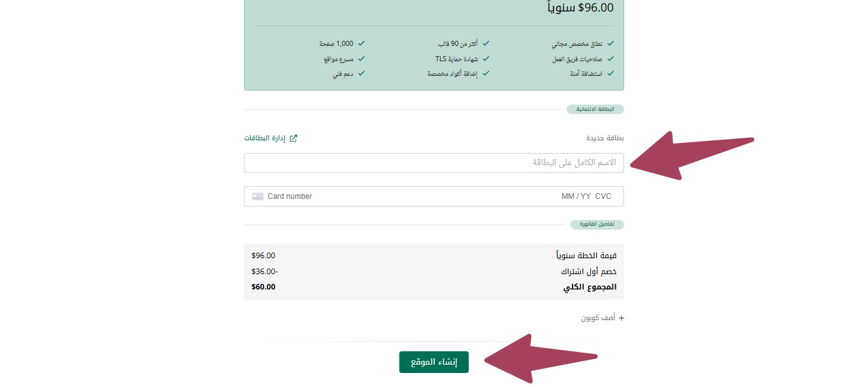Click the CVC security code field

603,196
